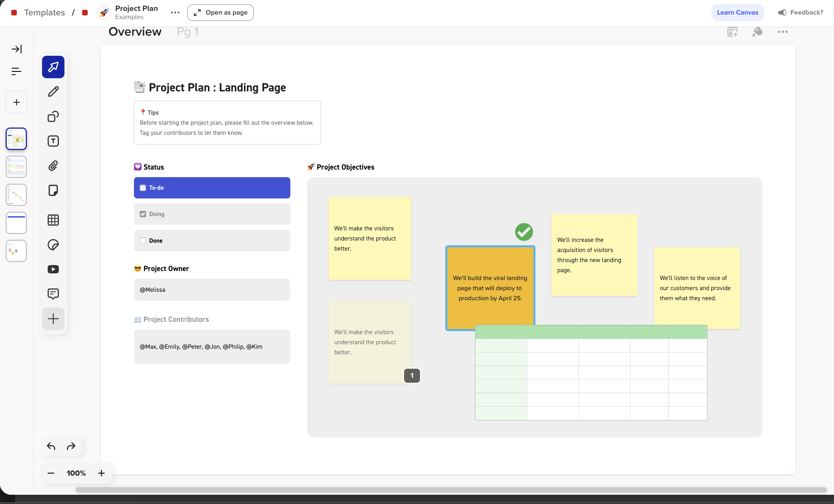The height and width of the screenshot is (504, 834).
Task: Click the Templates breadcrumb
Action: (44, 13)
